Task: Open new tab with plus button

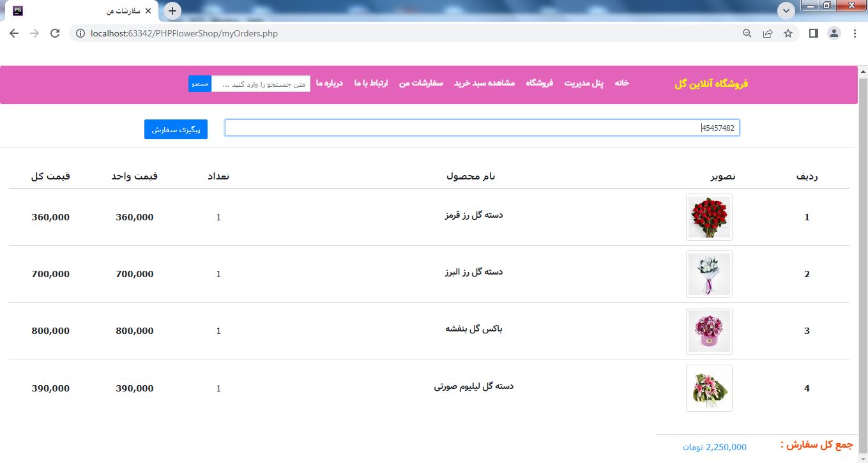Action: pos(172,11)
